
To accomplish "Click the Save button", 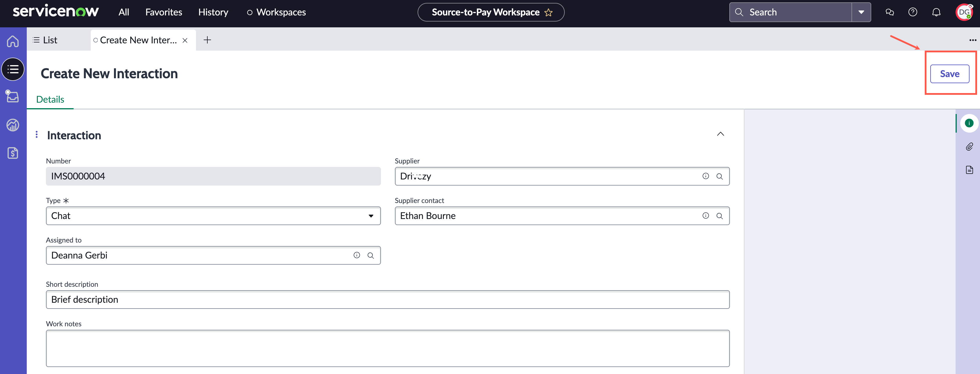I will point(949,74).
